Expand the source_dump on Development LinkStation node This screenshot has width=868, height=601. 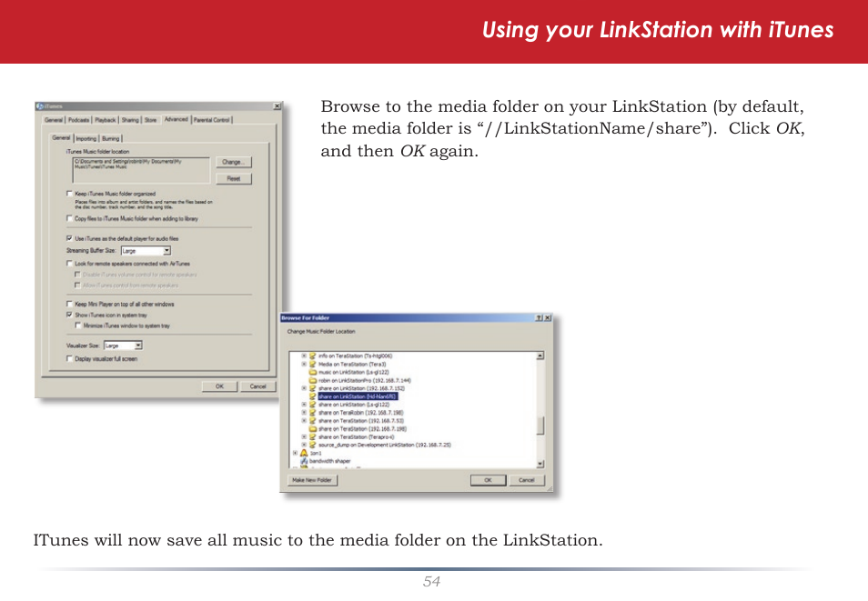tap(303, 445)
